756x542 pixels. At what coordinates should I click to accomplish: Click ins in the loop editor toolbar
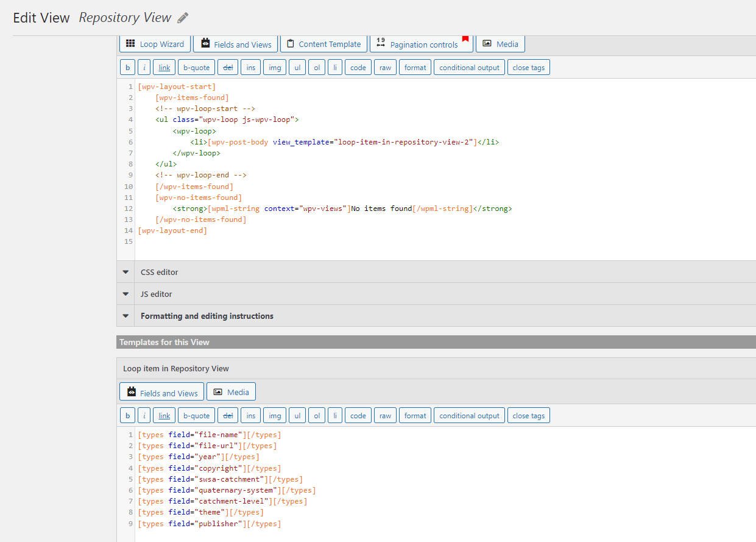click(251, 68)
